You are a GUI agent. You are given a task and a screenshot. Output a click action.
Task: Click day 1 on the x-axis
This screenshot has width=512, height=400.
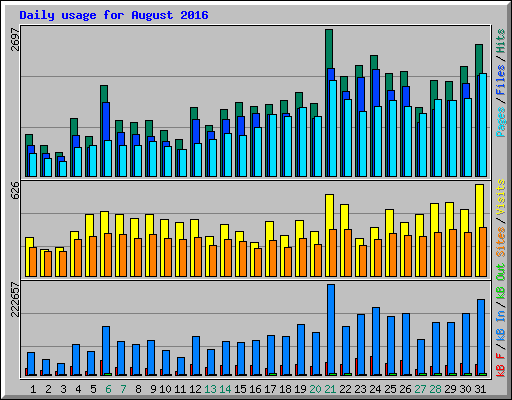tap(33, 389)
